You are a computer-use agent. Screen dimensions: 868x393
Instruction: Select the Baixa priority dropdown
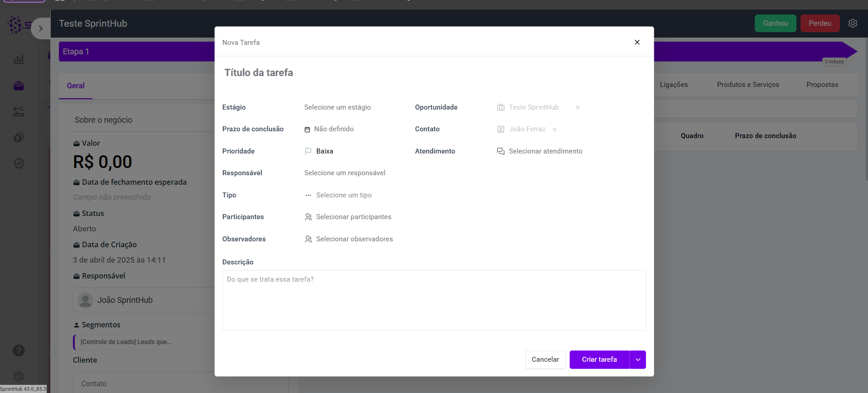coord(324,151)
